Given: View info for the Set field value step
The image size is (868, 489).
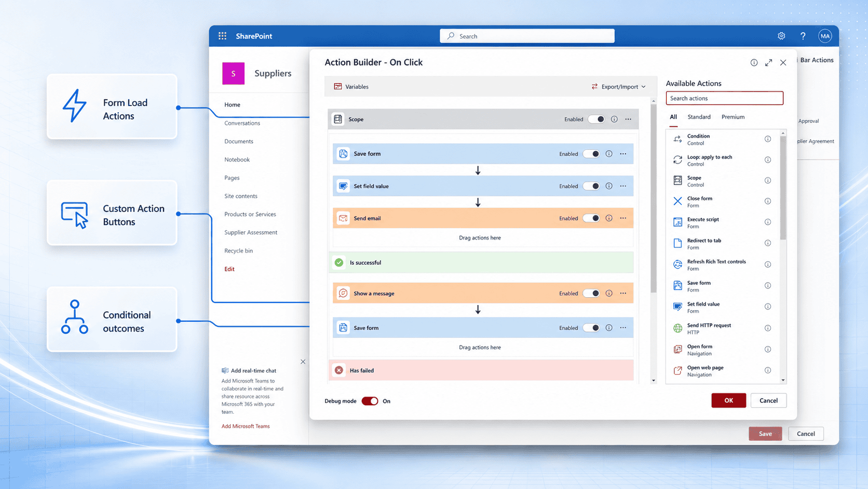Looking at the screenshot, I should 609,186.
